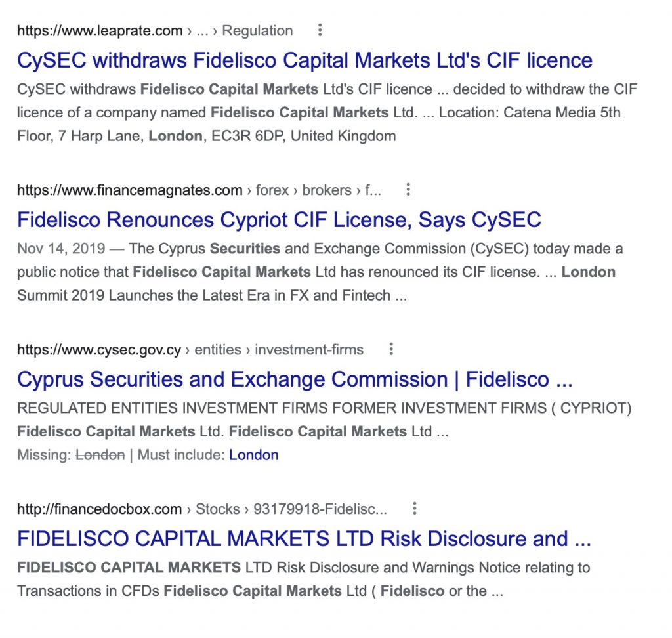Viewport: 672px width, 638px height.
Task: Click the struck-through 'London' missing term
Action: pyautogui.click(x=100, y=455)
